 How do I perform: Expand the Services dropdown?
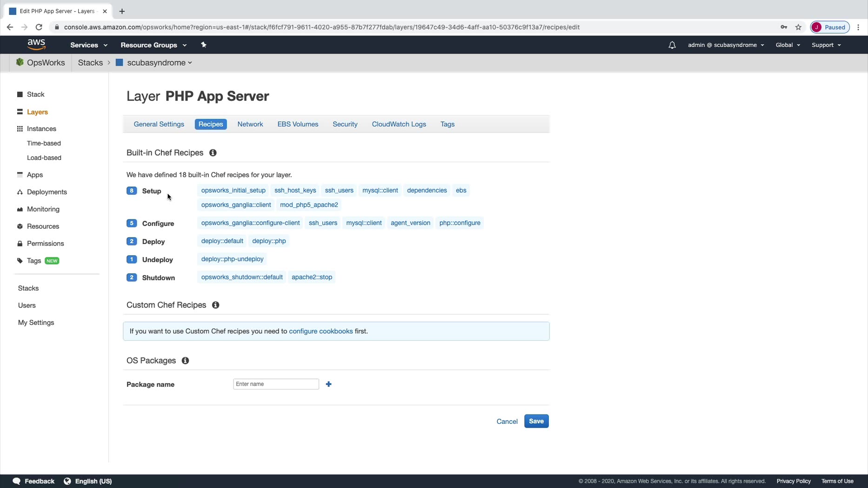(x=89, y=45)
